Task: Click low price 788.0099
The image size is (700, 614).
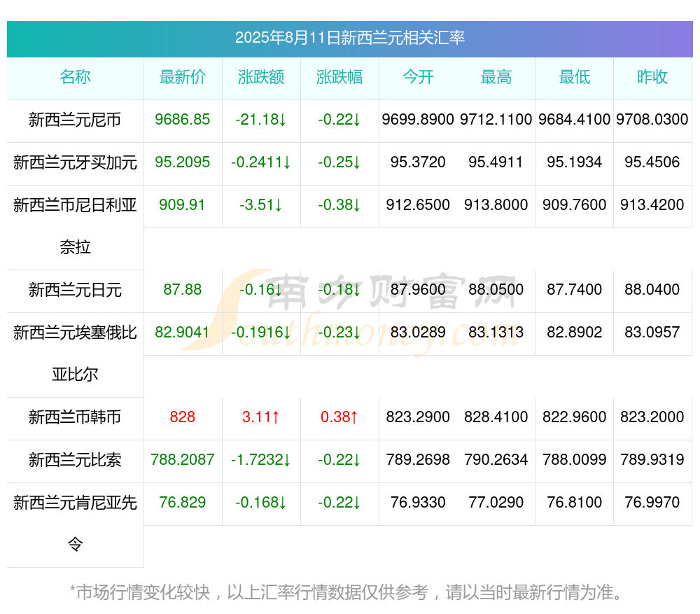Action: click(575, 459)
